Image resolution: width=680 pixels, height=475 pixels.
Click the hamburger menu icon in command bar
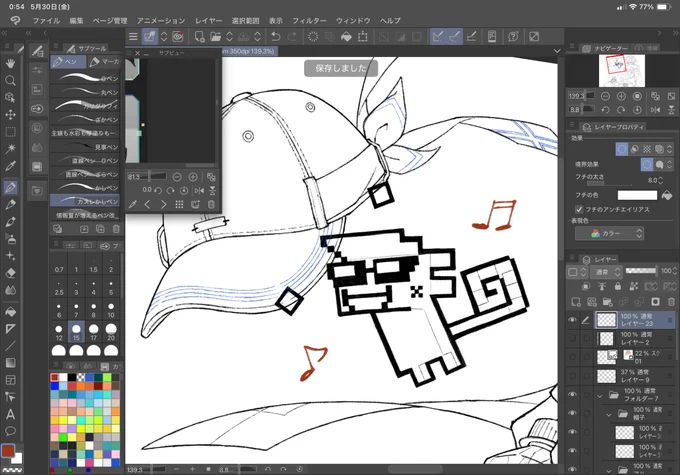[x=133, y=37]
